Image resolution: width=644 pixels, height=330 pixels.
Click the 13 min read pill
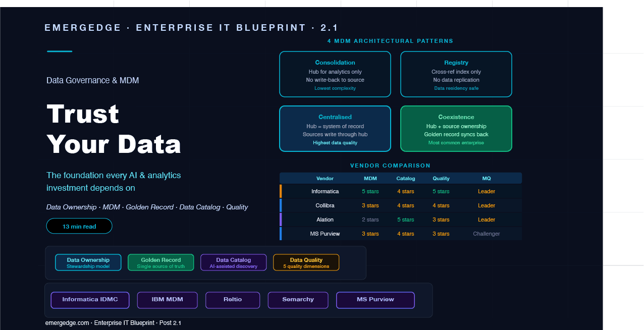coord(79,226)
